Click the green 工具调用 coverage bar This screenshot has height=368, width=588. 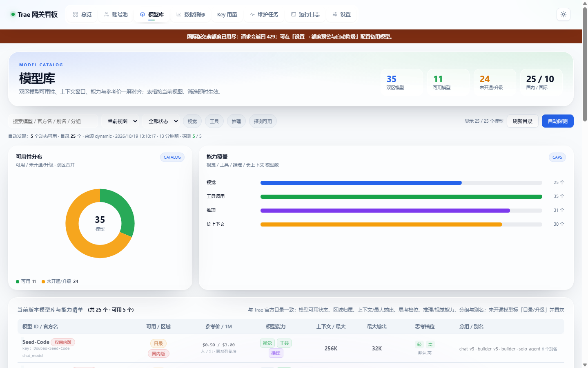tap(401, 197)
